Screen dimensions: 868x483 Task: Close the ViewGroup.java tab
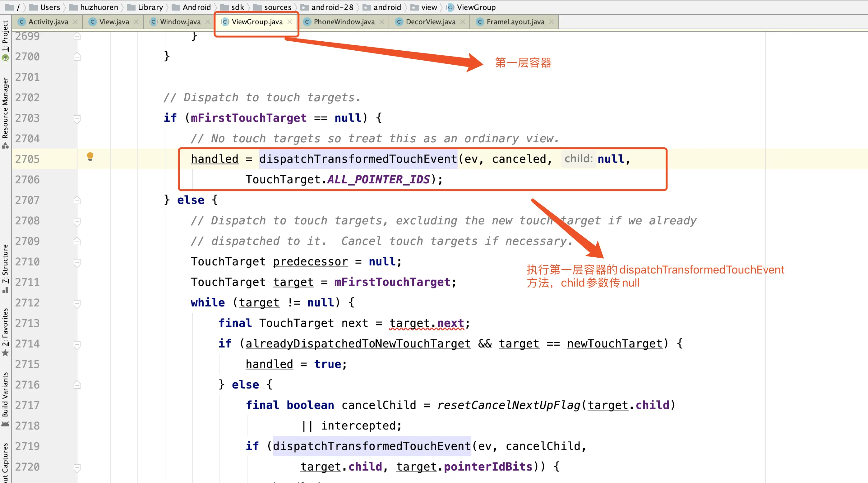click(x=290, y=22)
